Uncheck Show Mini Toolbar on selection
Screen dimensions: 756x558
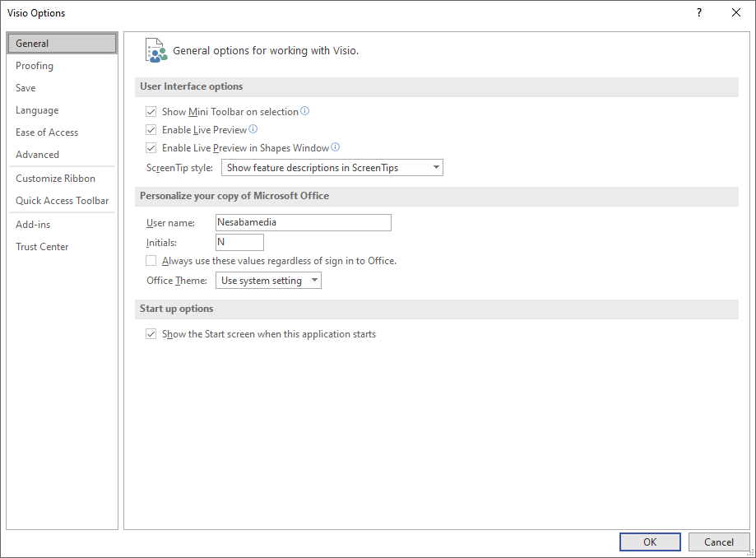(151, 111)
